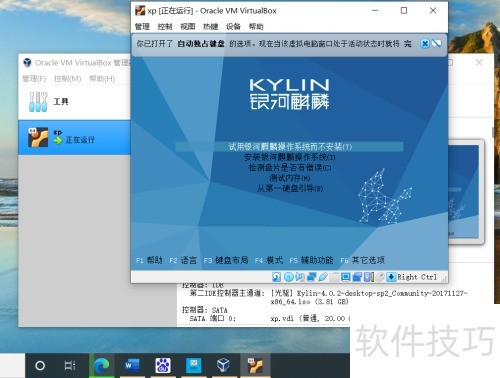Click the xp virtual machine OS icon in Manager list
Viewport: 500px width, 378px height.
pyautogui.click(x=38, y=137)
